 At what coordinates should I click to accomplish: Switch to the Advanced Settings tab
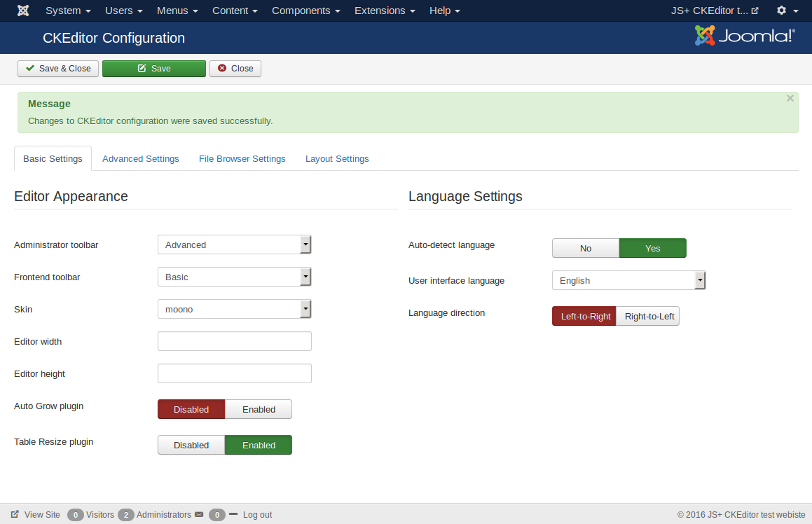click(141, 159)
